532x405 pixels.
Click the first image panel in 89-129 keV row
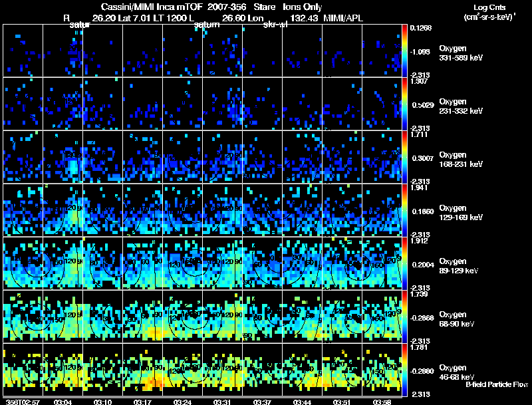click(23, 263)
